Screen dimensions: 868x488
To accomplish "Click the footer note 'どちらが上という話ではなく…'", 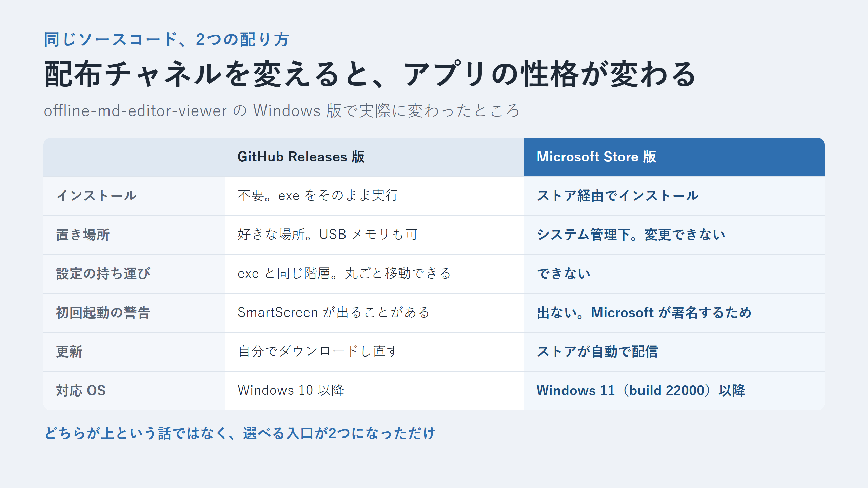I will [240, 433].
